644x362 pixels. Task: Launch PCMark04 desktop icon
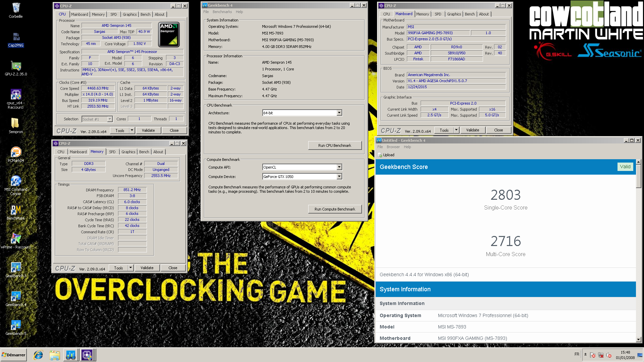16,155
